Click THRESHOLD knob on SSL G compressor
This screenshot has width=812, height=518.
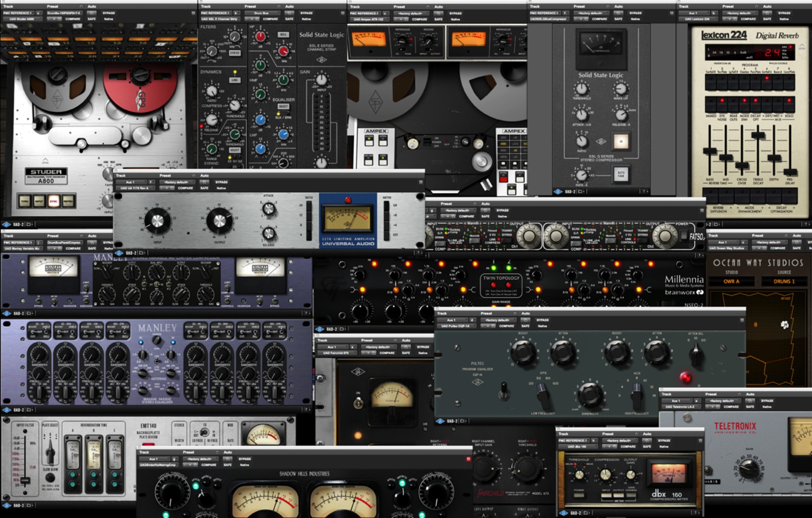tap(581, 89)
